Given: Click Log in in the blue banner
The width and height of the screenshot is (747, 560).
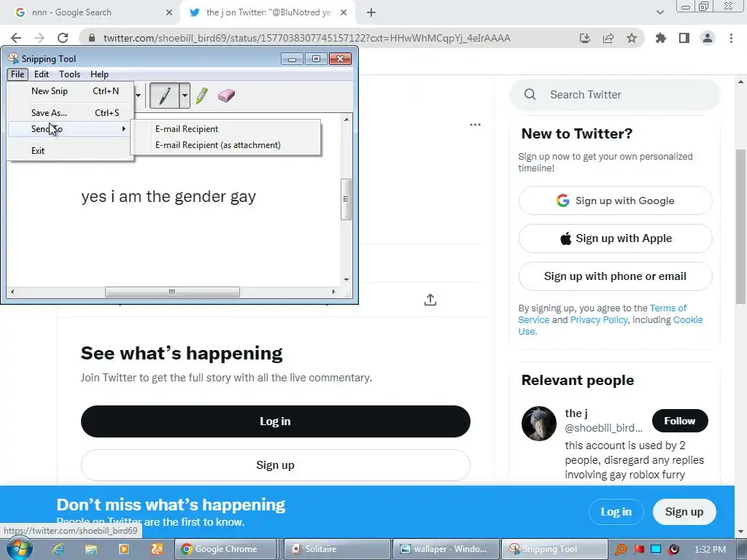Looking at the screenshot, I should (616, 512).
